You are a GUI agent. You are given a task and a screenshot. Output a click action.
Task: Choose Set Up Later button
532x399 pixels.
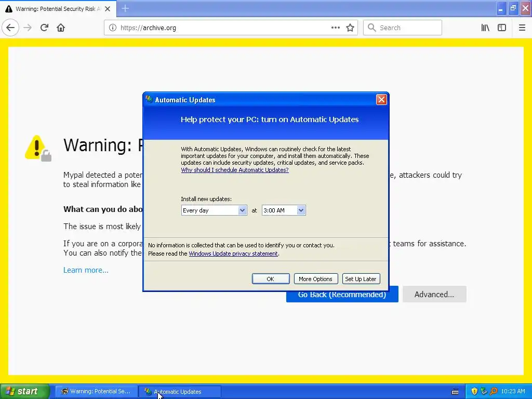[x=361, y=279]
